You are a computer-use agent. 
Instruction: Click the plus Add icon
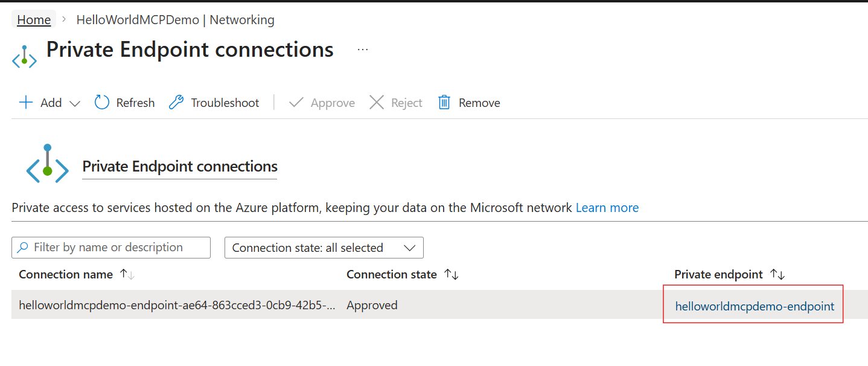(26, 103)
